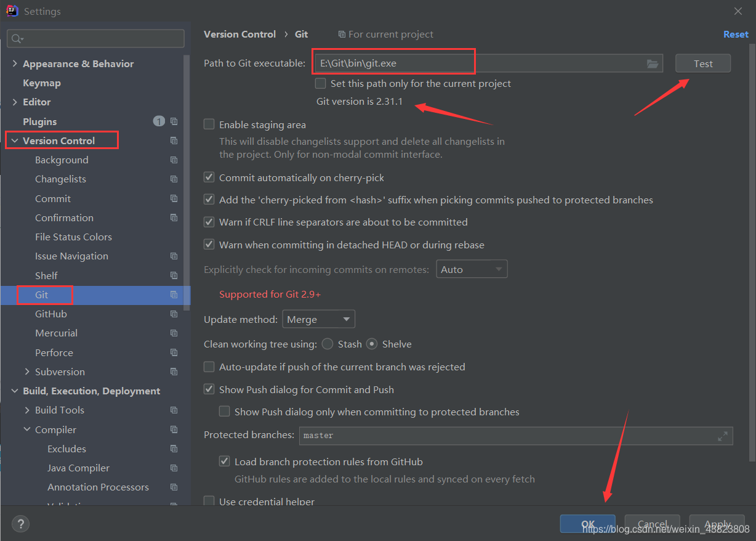Click the project-level icon beside Build Tools
756x541 pixels.
(x=174, y=410)
